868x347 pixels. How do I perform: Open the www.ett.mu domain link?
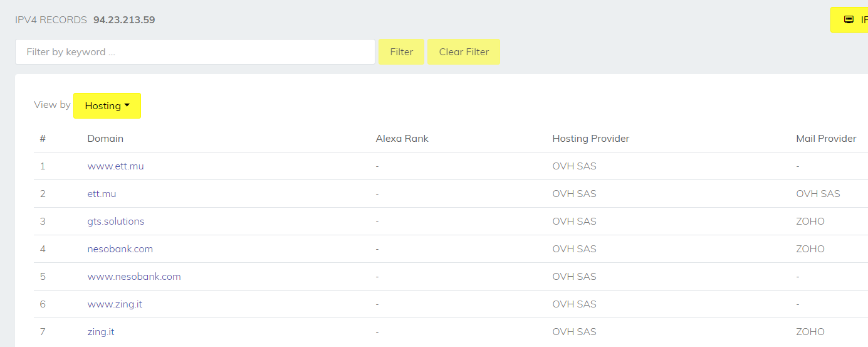click(x=115, y=166)
